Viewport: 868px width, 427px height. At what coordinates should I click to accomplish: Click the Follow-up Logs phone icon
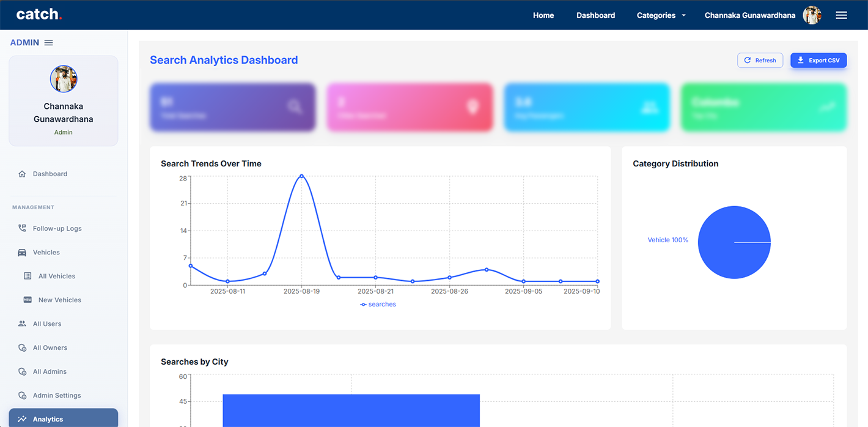pyautogui.click(x=22, y=228)
